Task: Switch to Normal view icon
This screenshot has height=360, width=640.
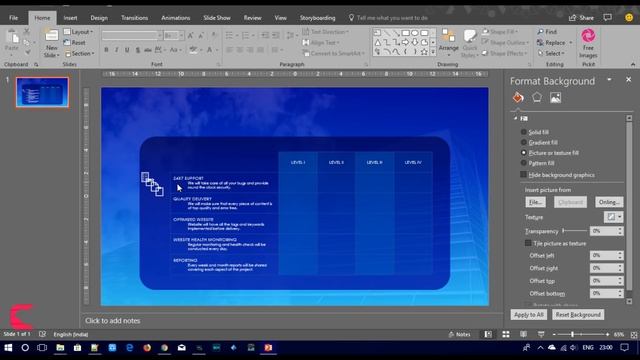Action: (488, 334)
